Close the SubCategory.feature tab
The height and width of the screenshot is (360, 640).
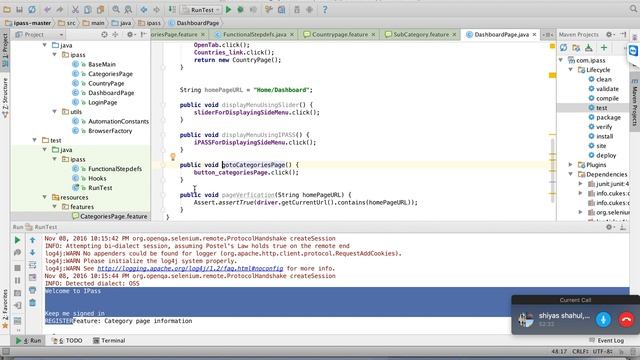click(x=454, y=35)
